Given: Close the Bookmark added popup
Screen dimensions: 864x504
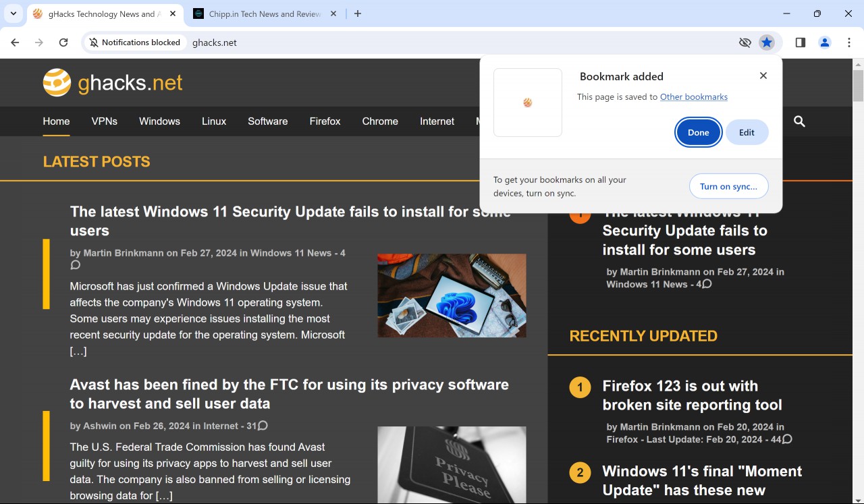Looking at the screenshot, I should click(x=763, y=76).
